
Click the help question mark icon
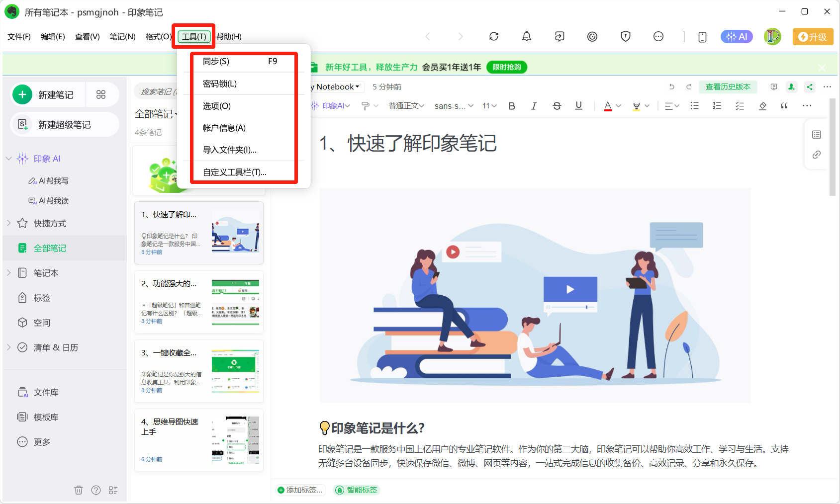point(96,490)
